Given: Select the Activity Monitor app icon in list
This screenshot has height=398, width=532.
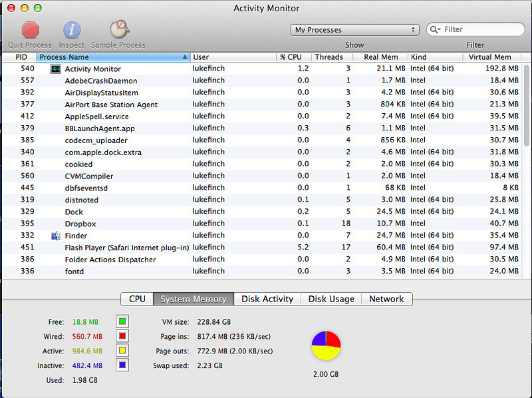Looking at the screenshot, I should [55, 69].
